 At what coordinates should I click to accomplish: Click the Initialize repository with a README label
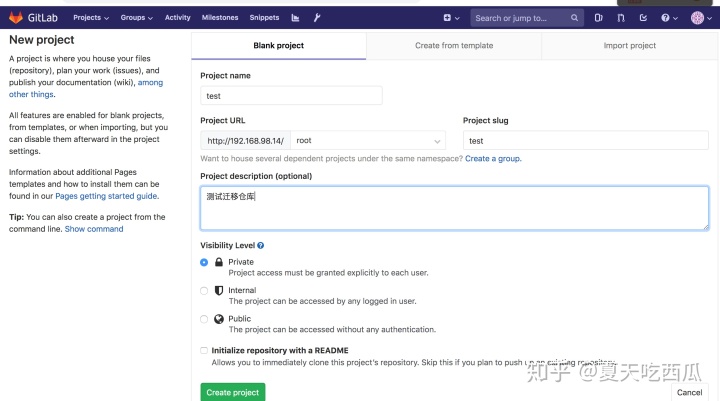280,350
